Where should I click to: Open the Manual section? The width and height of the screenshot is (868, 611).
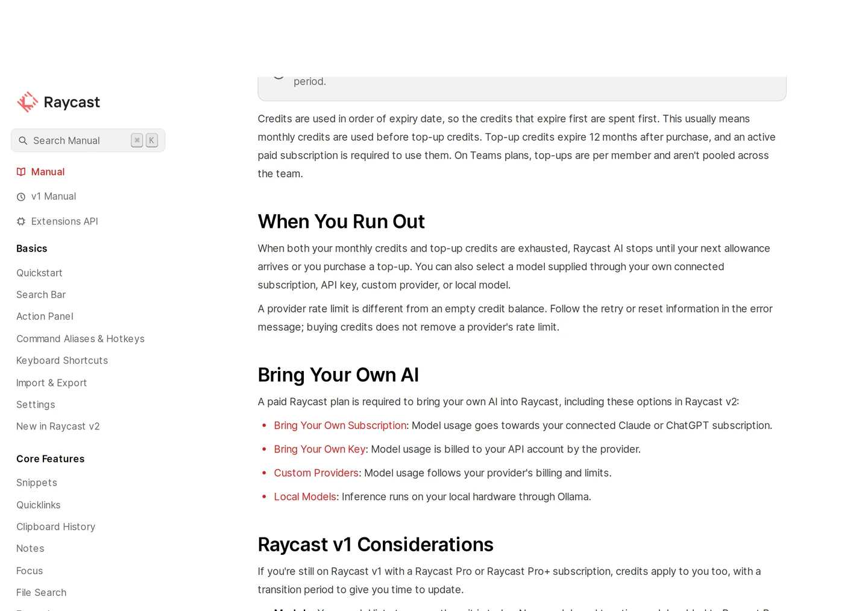pos(48,172)
